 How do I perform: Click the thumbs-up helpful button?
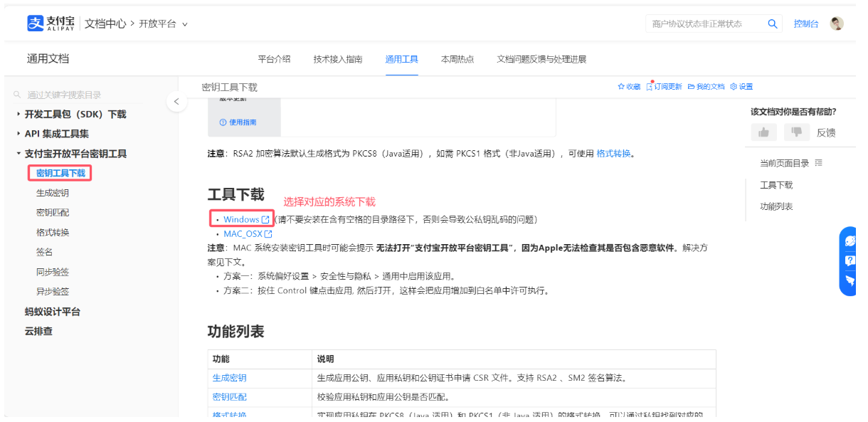763,132
